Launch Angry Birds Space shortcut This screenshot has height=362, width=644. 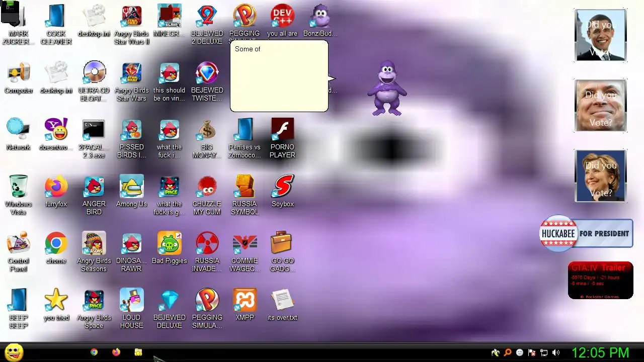pos(94,309)
